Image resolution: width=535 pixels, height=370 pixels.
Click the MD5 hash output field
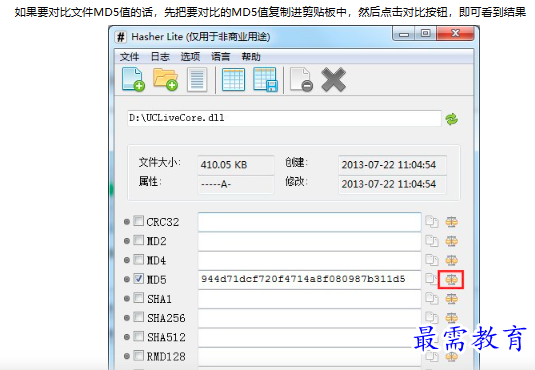[309, 280]
